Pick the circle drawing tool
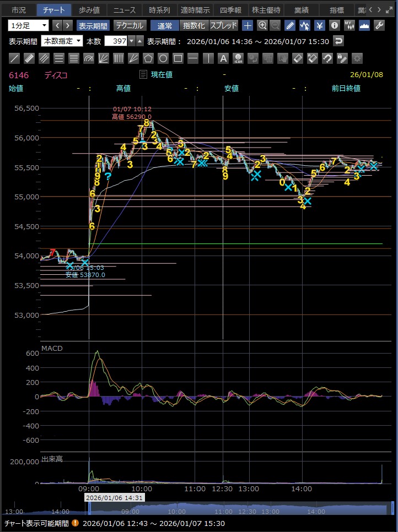Viewport: 398px width, 532px height. click(x=163, y=58)
